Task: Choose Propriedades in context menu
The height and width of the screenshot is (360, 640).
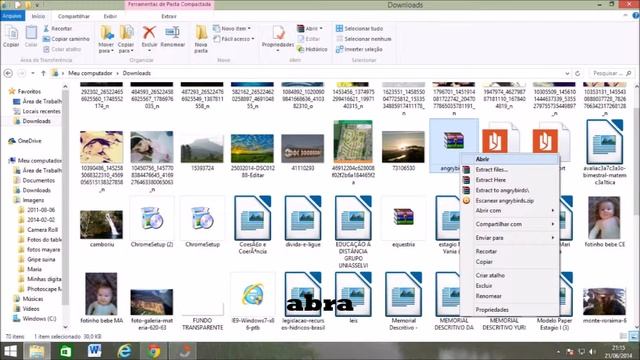Action: tap(510, 310)
